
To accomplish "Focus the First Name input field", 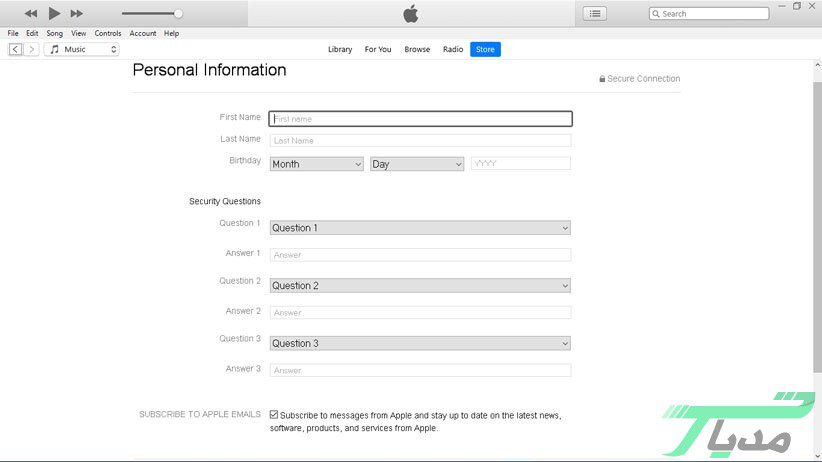I will coord(420,119).
